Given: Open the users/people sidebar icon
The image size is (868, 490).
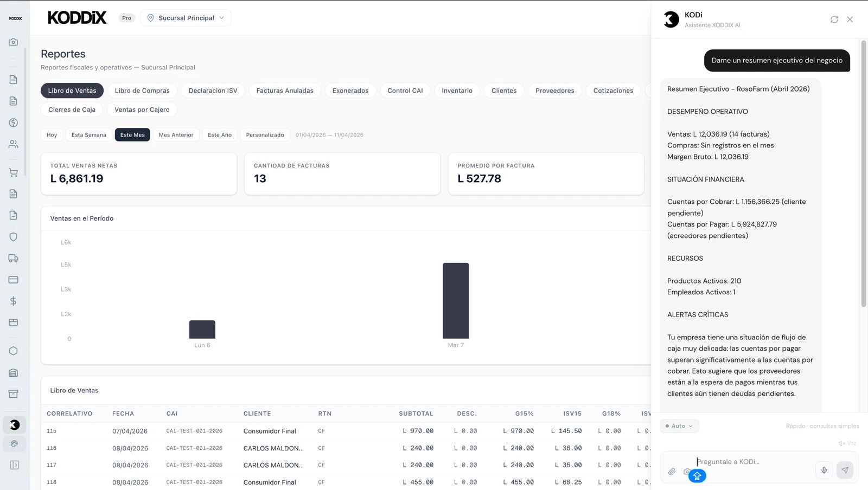Looking at the screenshot, I should pos(14,144).
